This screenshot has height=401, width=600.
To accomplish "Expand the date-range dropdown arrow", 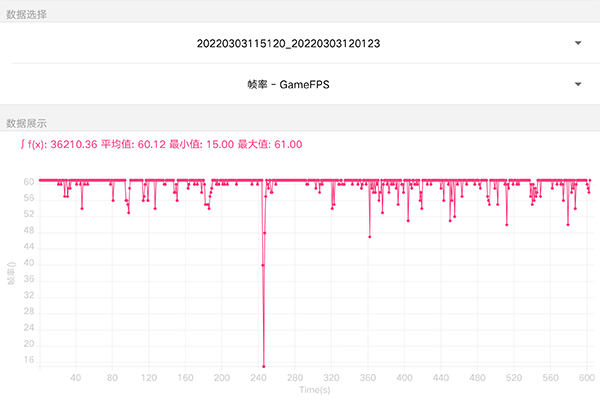I will coord(578,43).
